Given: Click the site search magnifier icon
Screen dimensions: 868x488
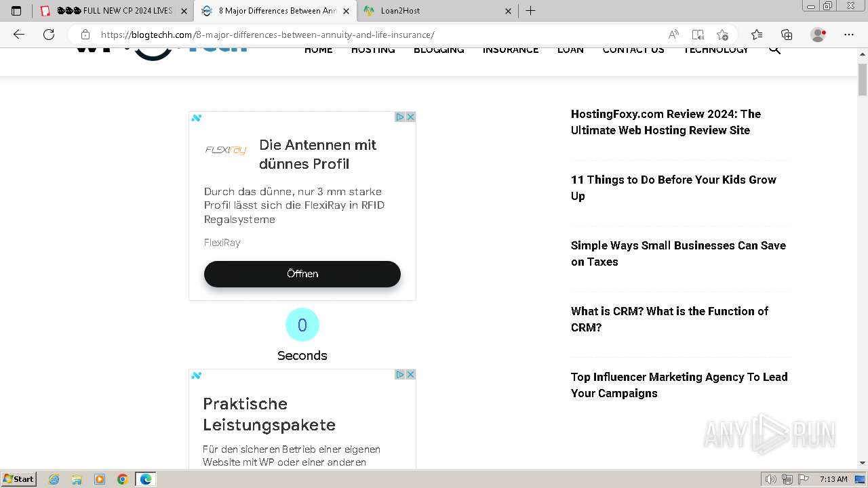Looking at the screenshot, I should [x=774, y=50].
